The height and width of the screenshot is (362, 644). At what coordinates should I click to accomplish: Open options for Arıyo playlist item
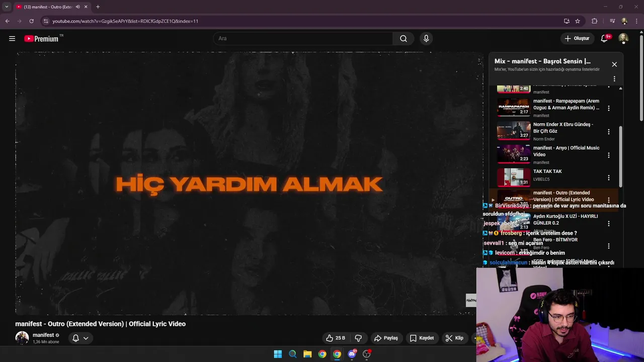[608, 155]
